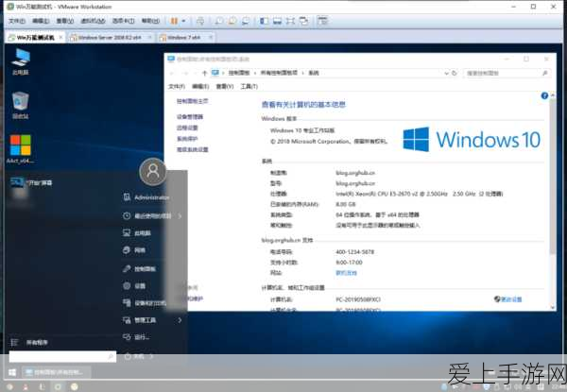The width and height of the screenshot is (567, 392).
Task: Open the Recycle Bin desktop icon
Action: pos(20,105)
